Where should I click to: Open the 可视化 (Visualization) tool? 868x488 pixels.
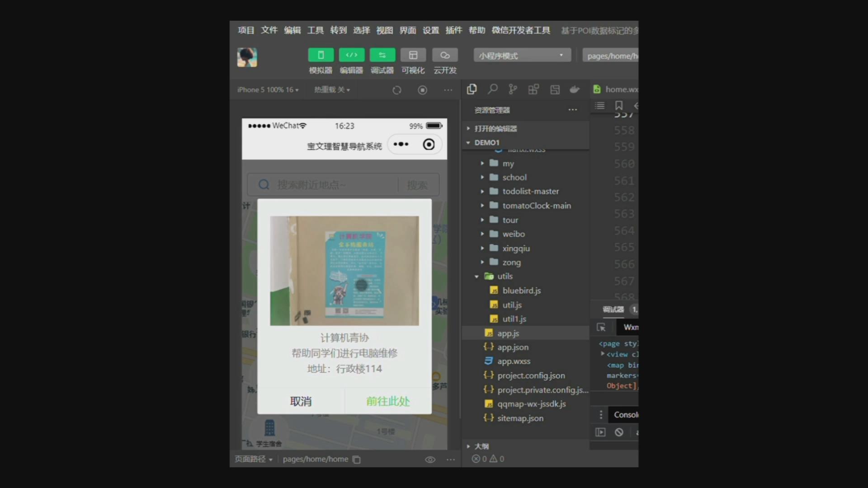(x=413, y=61)
